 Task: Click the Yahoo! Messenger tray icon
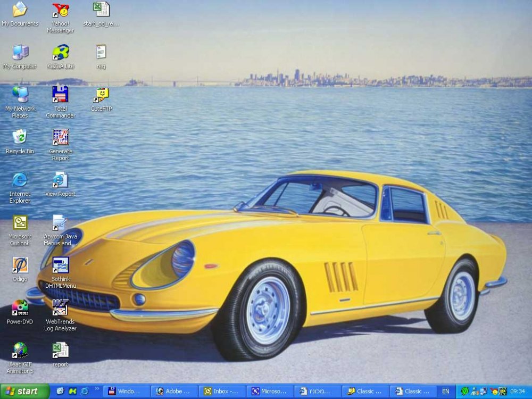coord(494,391)
